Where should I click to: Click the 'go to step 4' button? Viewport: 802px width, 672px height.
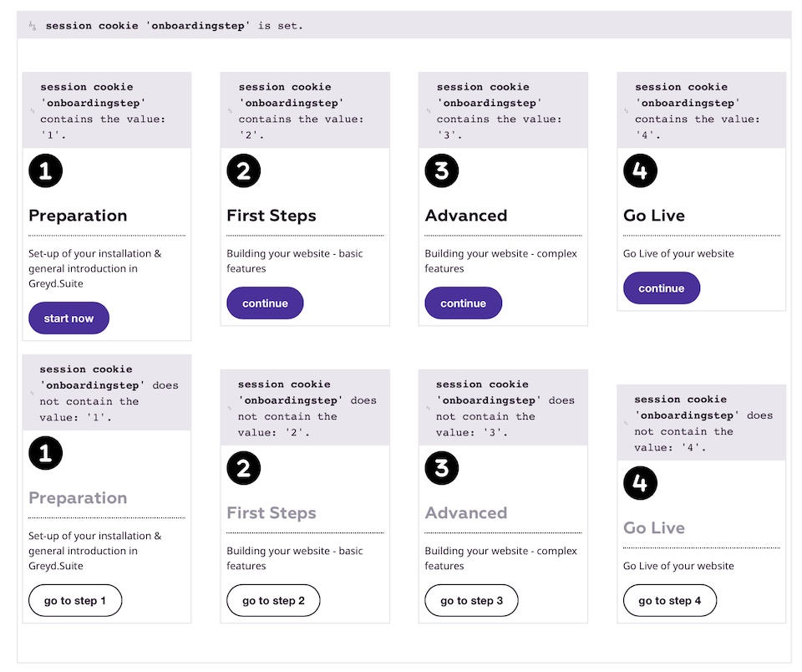[x=669, y=600]
